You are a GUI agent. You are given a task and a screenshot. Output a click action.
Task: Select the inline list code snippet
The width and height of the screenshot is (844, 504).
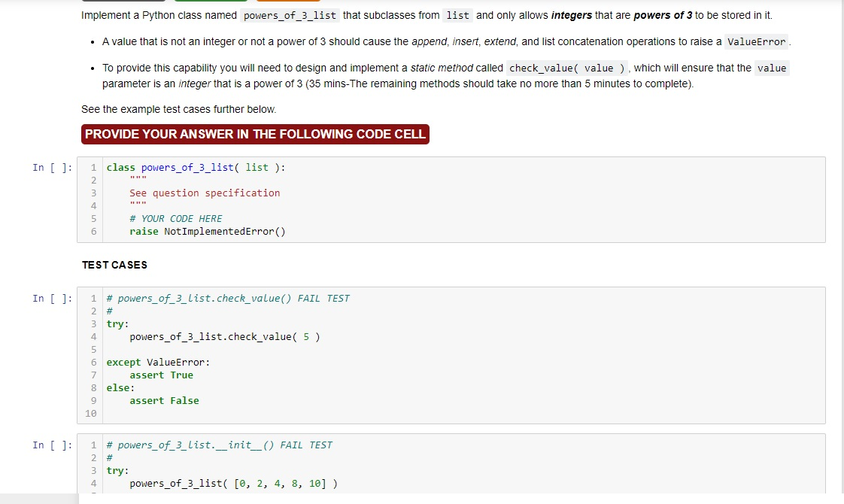point(457,15)
